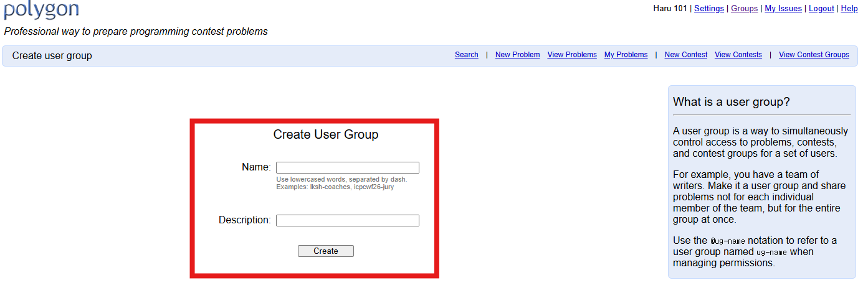
Task: Click the polygon logo
Action: [x=41, y=10]
